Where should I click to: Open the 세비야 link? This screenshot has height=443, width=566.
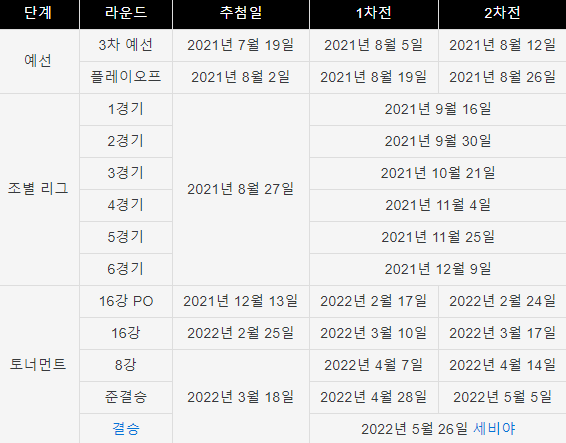click(x=494, y=429)
